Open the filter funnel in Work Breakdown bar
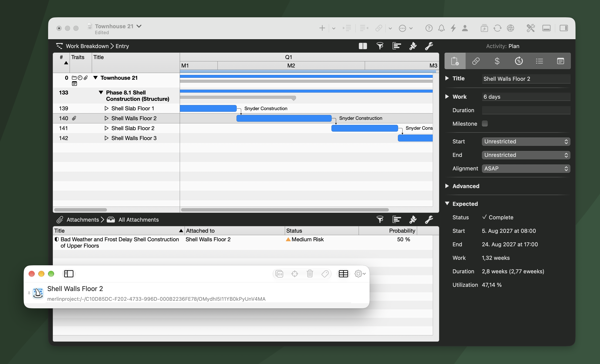 pos(380,46)
